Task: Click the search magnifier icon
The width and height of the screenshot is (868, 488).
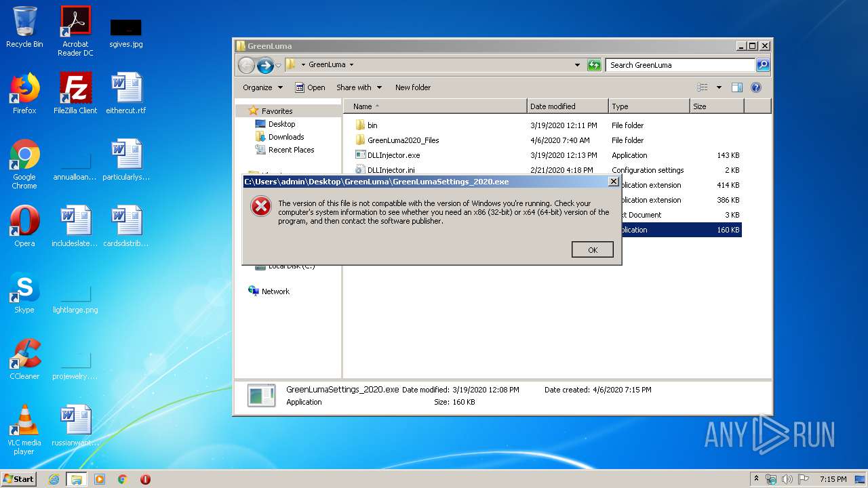Action: [763, 65]
